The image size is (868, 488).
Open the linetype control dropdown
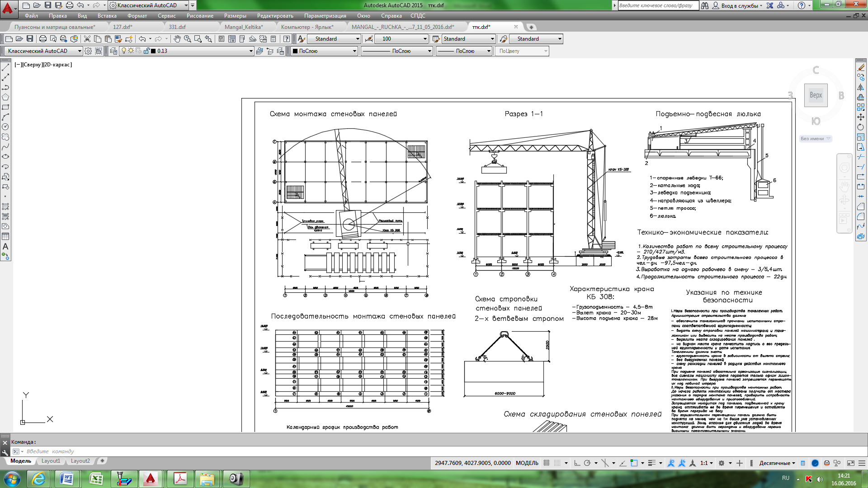pos(397,51)
